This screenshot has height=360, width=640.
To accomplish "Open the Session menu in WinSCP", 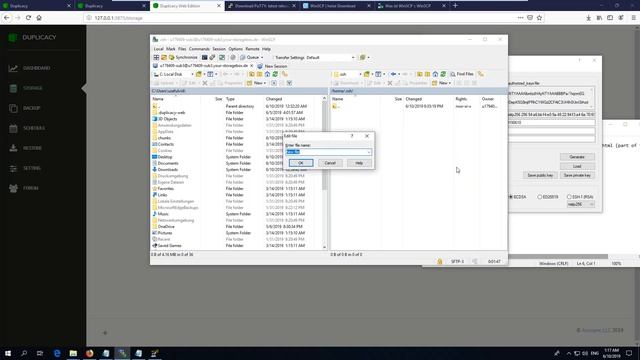I will [219, 49].
